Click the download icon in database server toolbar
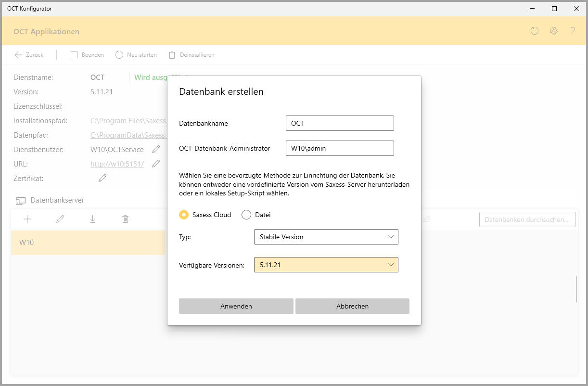Viewport: 588px width, 386px height. click(x=92, y=219)
